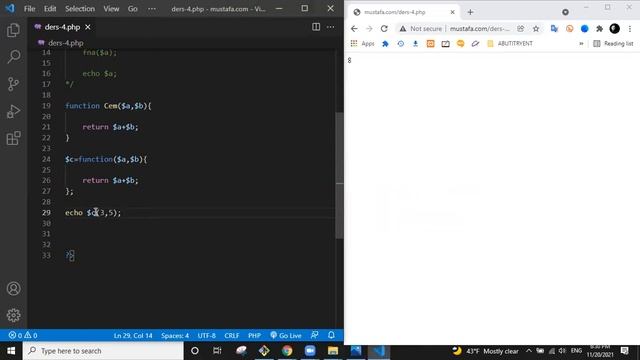
Task: Select the ders-4.php editor tab
Action: 62,27
